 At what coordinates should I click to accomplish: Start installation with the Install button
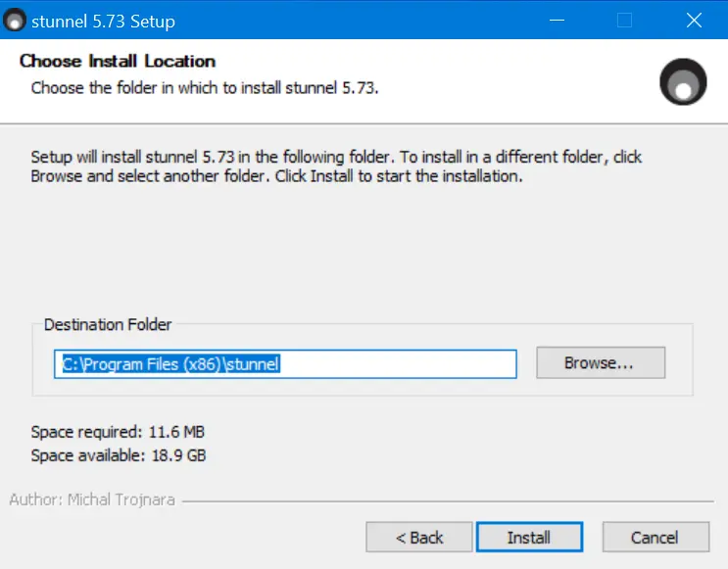tap(529, 537)
